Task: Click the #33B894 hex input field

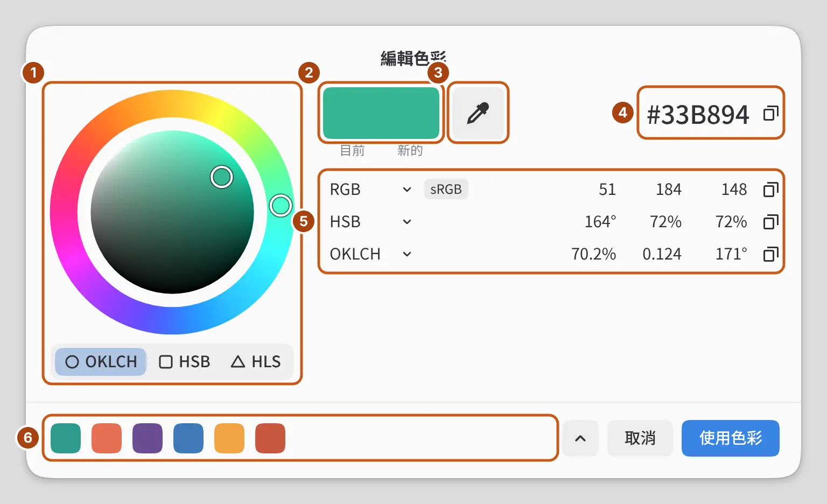Action: click(x=698, y=114)
